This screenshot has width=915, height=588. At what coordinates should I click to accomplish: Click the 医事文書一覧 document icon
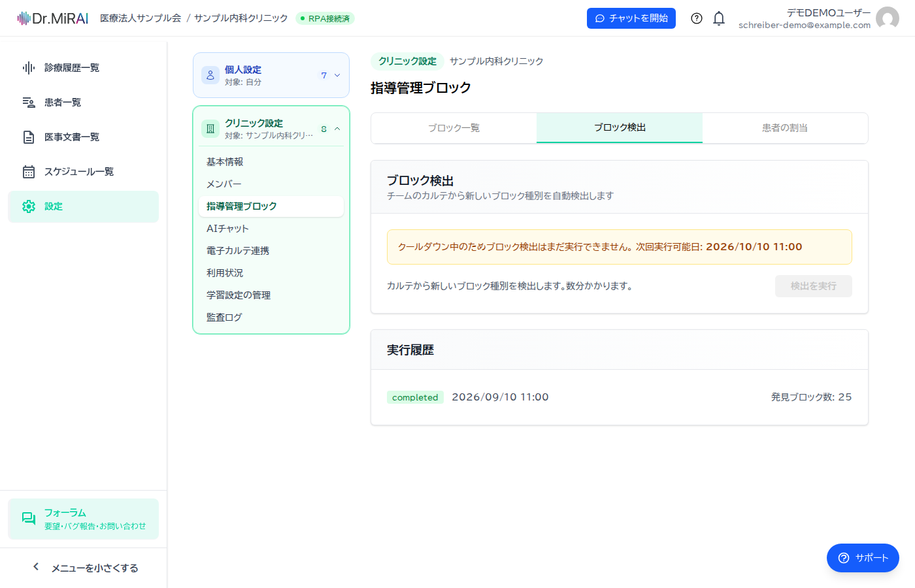coord(29,137)
